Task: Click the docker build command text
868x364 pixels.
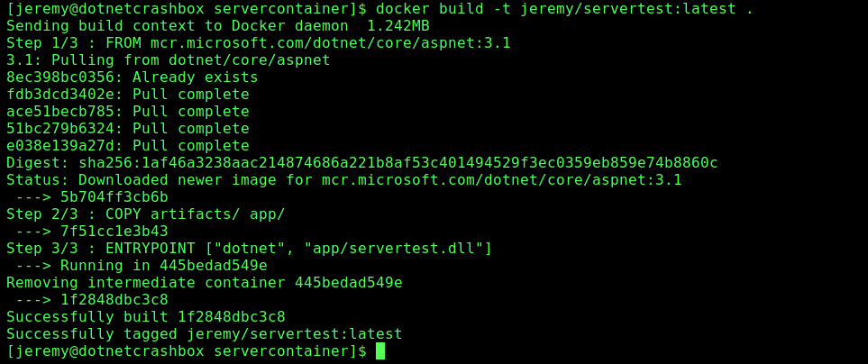Action: (564, 9)
